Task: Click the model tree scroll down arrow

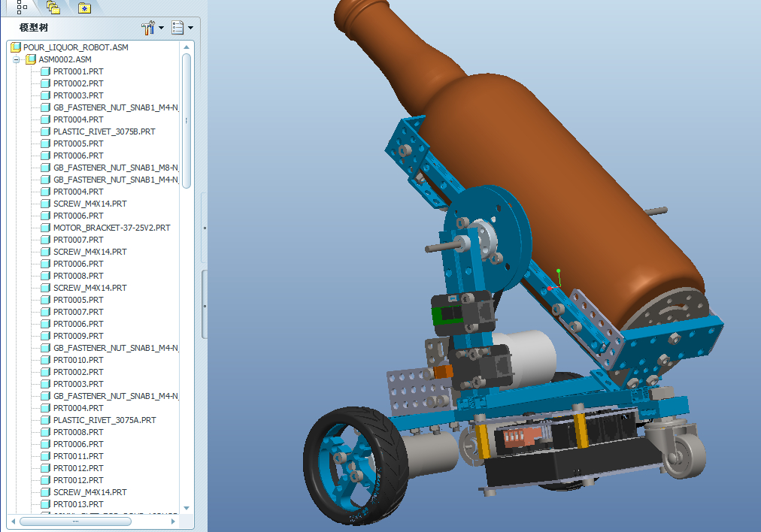Action: tap(186, 508)
